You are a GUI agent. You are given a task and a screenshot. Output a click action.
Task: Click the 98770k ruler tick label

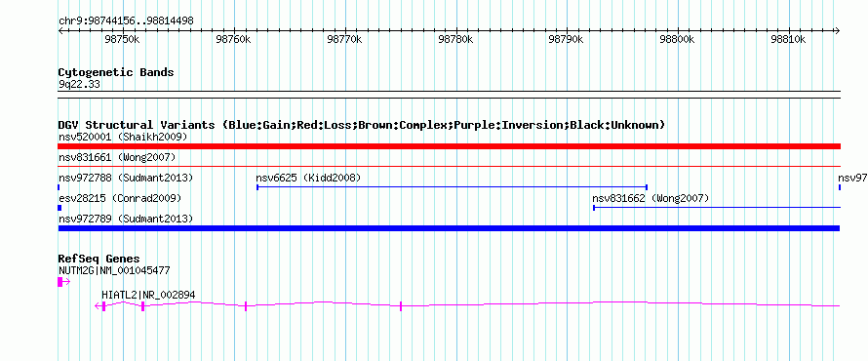click(x=345, y=39)
